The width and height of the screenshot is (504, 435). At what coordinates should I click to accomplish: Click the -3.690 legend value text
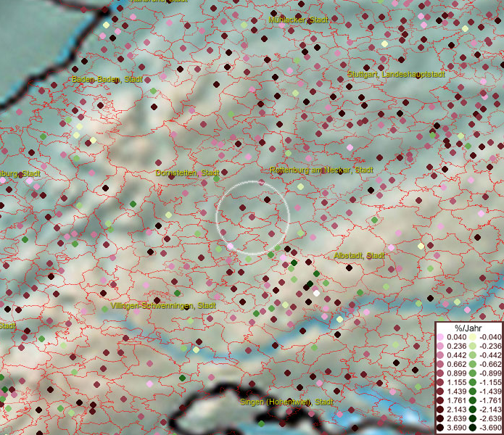point(490,428)
